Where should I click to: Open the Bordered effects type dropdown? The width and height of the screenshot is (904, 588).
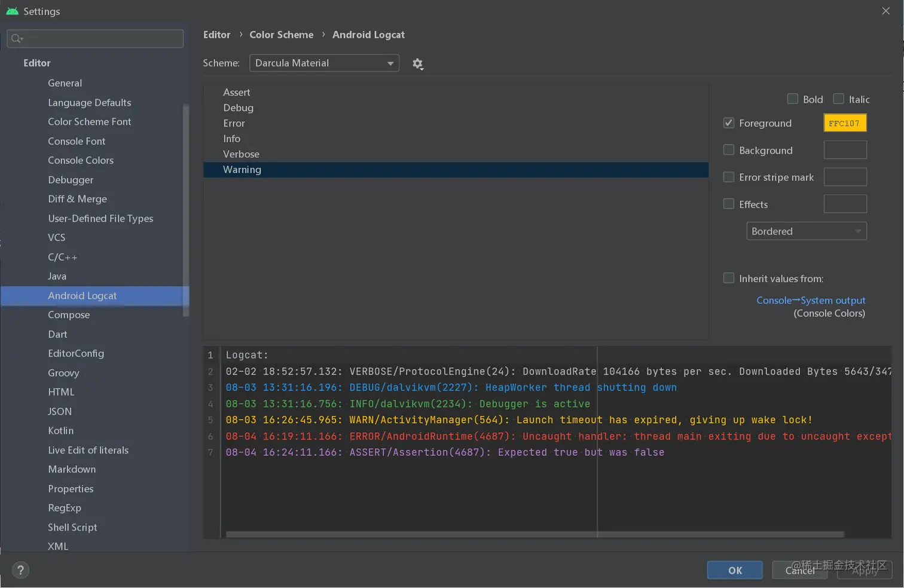click(x=806, y=231)
